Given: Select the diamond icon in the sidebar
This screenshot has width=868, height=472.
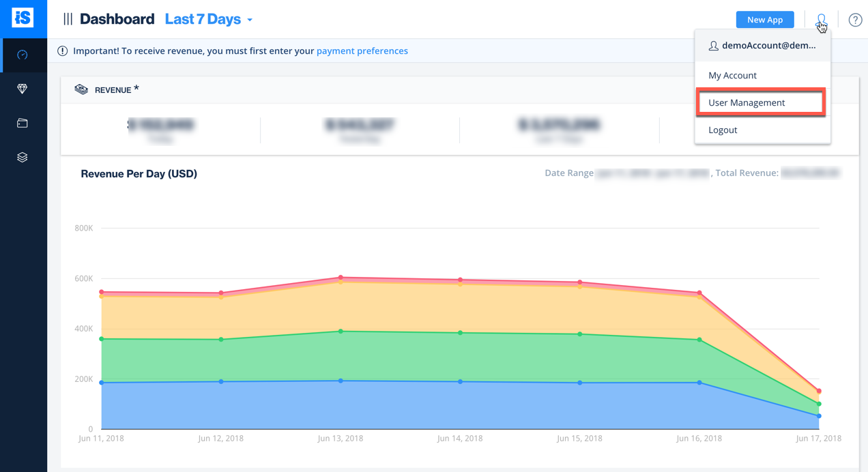Looking at the screenshot, I should (23, 89).
